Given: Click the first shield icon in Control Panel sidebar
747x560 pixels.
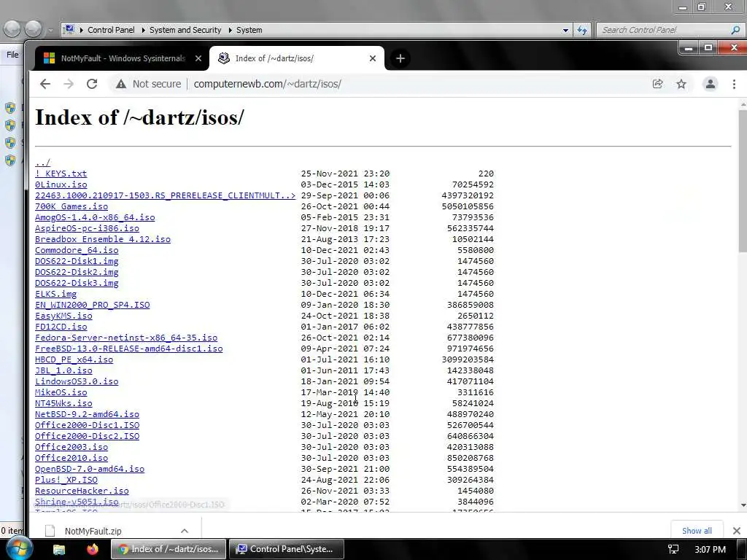Looking at the screenshot, I should (10, 108).
